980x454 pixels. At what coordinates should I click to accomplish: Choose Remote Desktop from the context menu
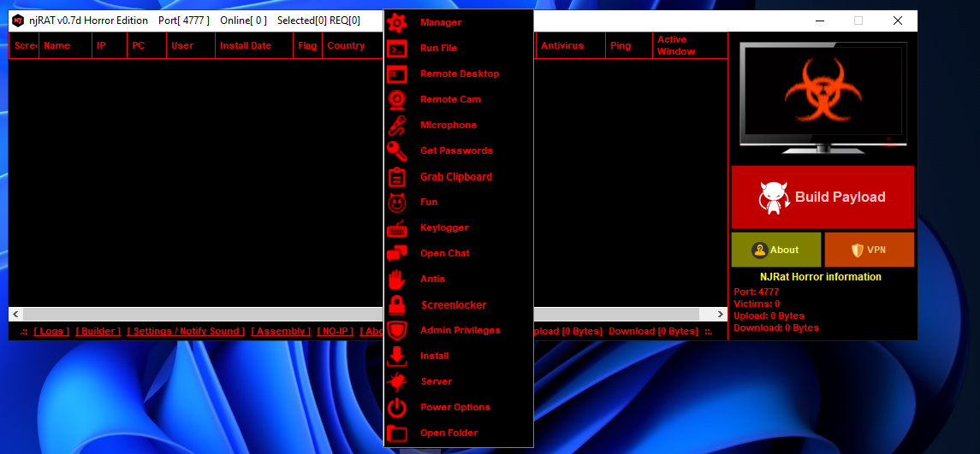459,74
